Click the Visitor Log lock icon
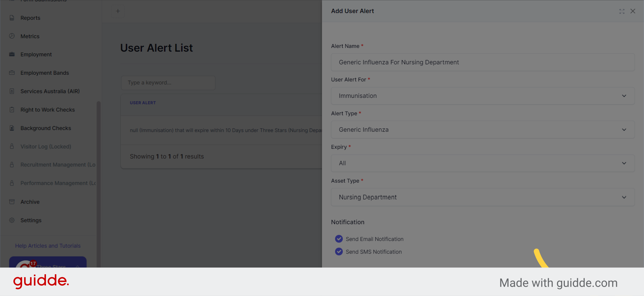This screenshot has width=644, height=296. tap(12, 146)
